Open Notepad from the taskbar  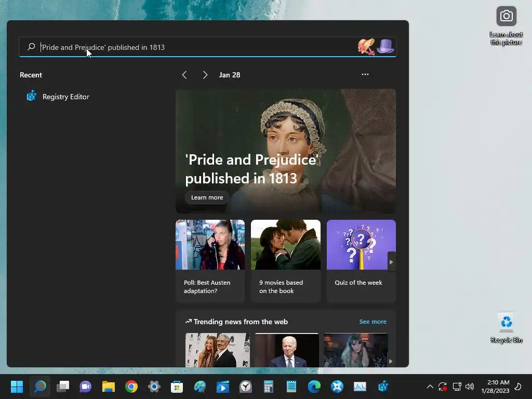tap(291, 387)
